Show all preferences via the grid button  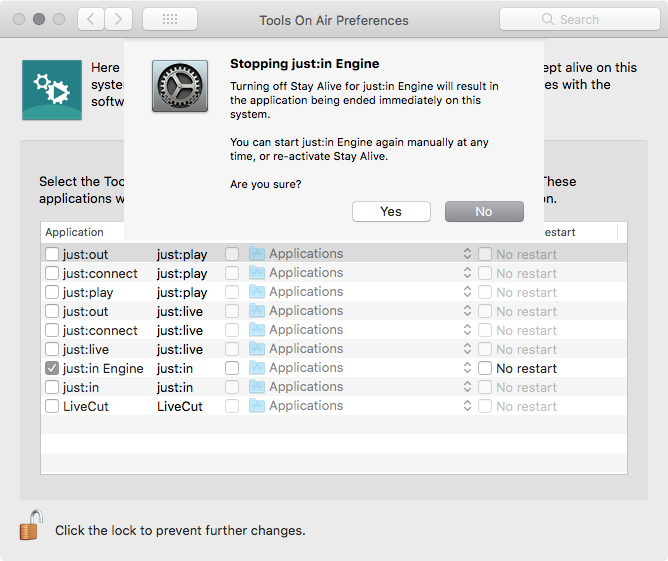click(x=170, y=19)
